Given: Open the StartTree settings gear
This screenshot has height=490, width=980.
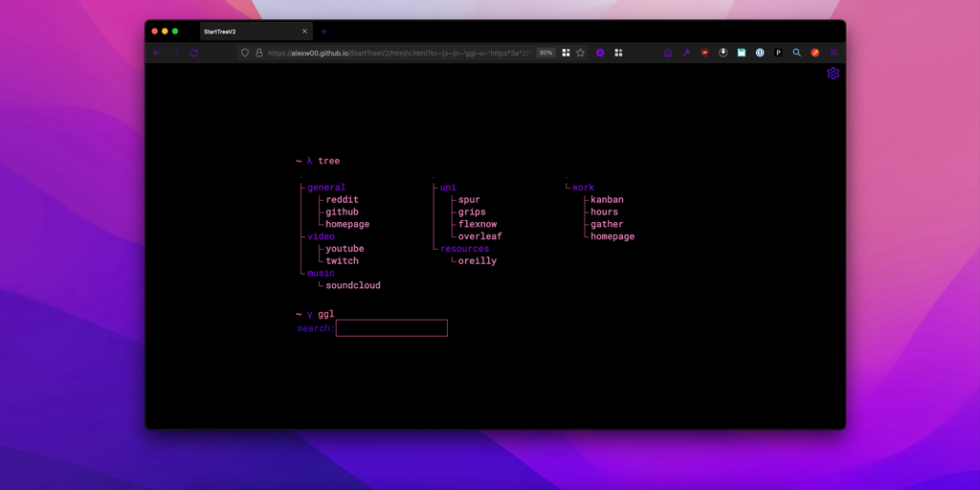Looking at the screenshot, I should tap(833, 74).
